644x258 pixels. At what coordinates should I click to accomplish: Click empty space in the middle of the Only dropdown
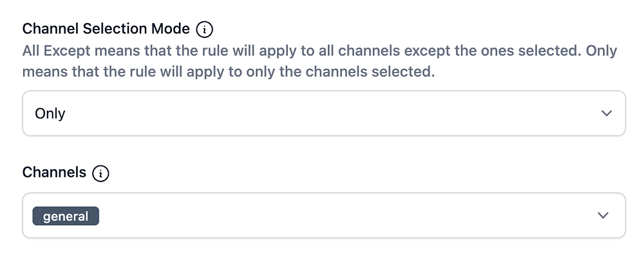click(322, 113)
